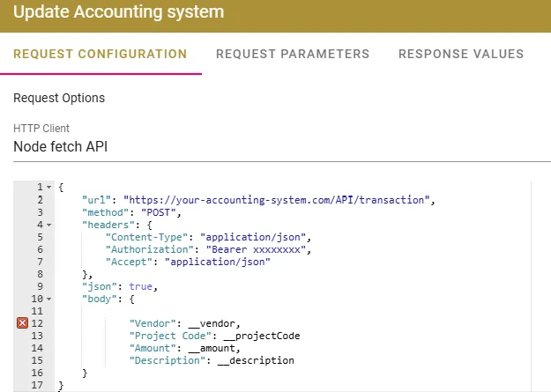This screenshot has width=551, height=392.
Task: Click line number 17 in the gutter
Action: [x=37, y=385]
